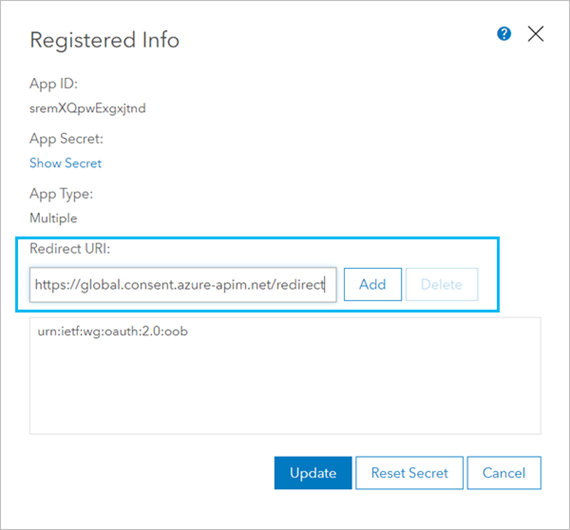Image resolution: width=570 pixels, height=530 pixels.
Task: Click the Show Secret link
Action: coord(65,163)
